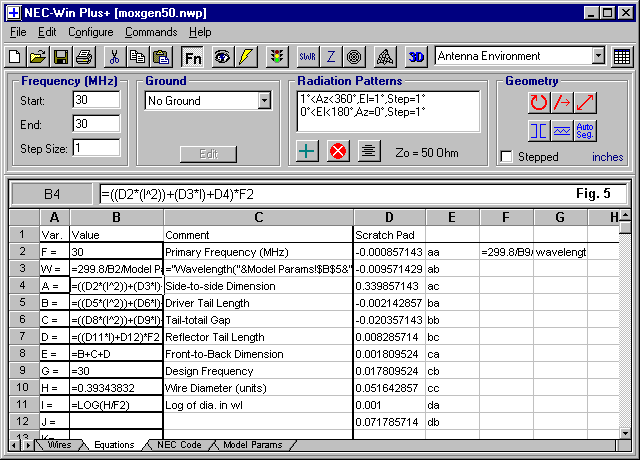
Task: Open the Commands menu
Action: pos(151,32)
